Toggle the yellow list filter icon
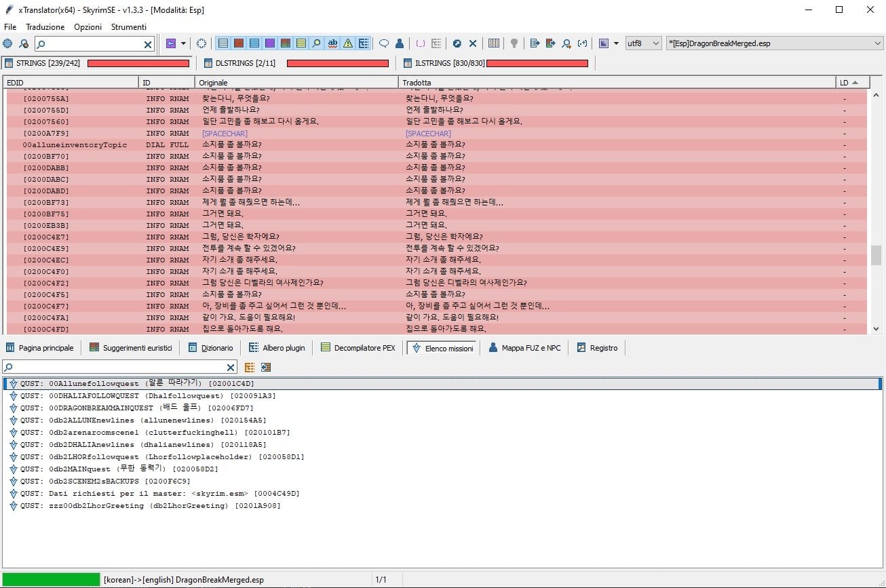Screen dimensions: 886x588 (x=301, y=43)
